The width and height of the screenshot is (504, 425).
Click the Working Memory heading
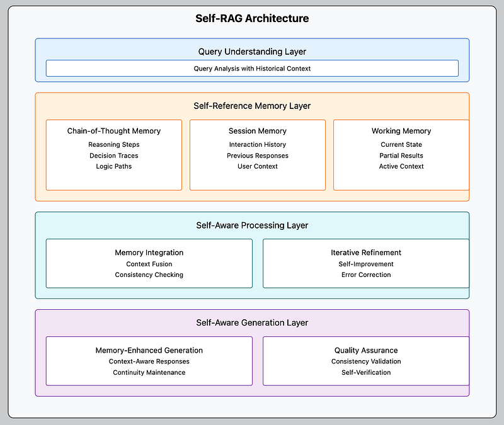401,131
